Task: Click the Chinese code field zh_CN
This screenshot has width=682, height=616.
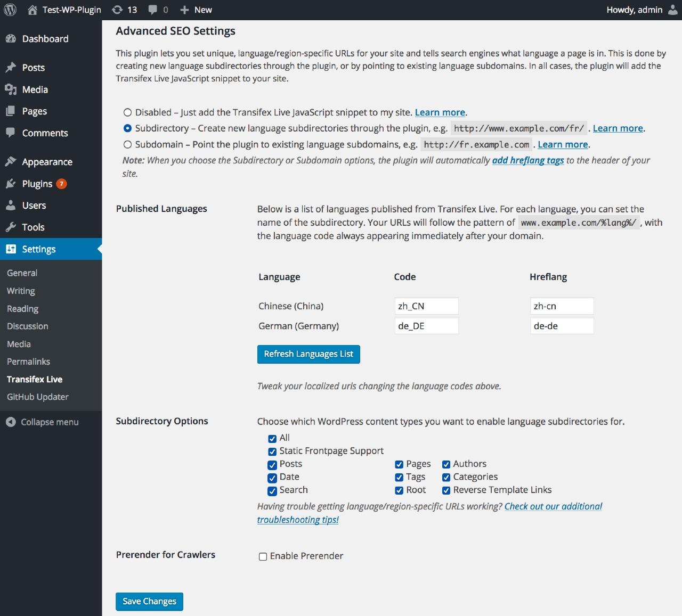Action: click(x=426, y=306)
